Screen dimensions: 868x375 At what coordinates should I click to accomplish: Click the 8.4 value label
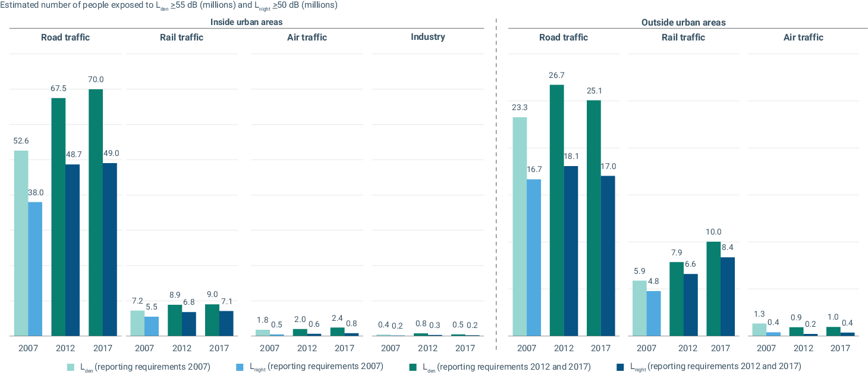pyautogui.click(x=728, y=247)
